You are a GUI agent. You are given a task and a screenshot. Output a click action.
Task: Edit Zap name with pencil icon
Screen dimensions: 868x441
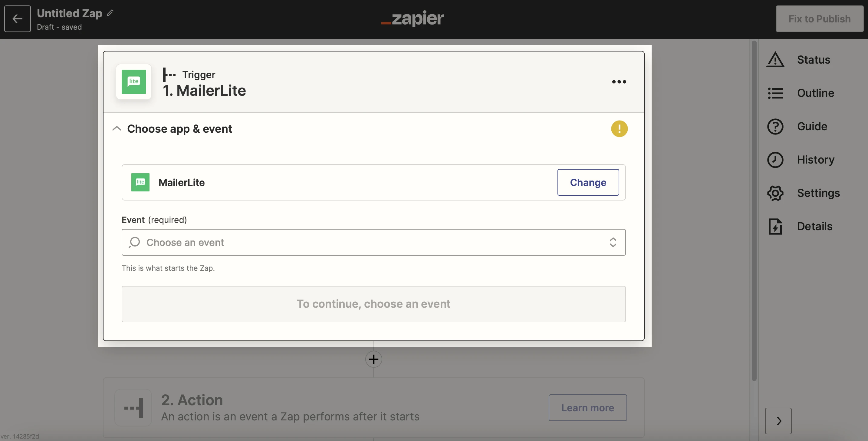(x=110, y=13)
